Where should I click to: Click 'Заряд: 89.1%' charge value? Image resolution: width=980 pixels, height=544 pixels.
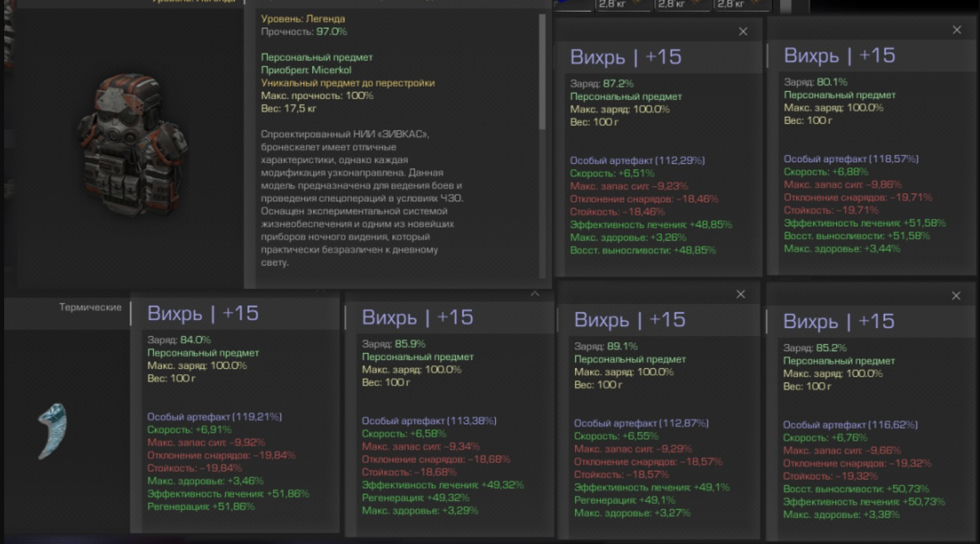pyautogui.click(x=606, y=346)
